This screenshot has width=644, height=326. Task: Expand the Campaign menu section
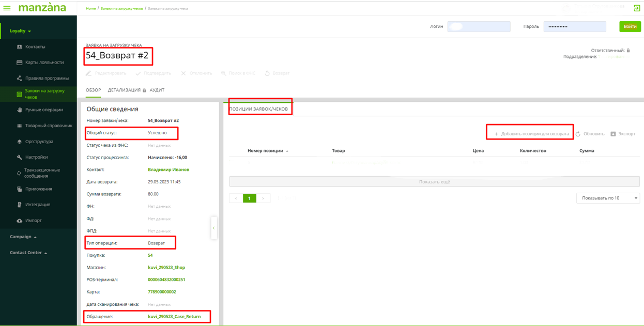click(x=23, y=237)
